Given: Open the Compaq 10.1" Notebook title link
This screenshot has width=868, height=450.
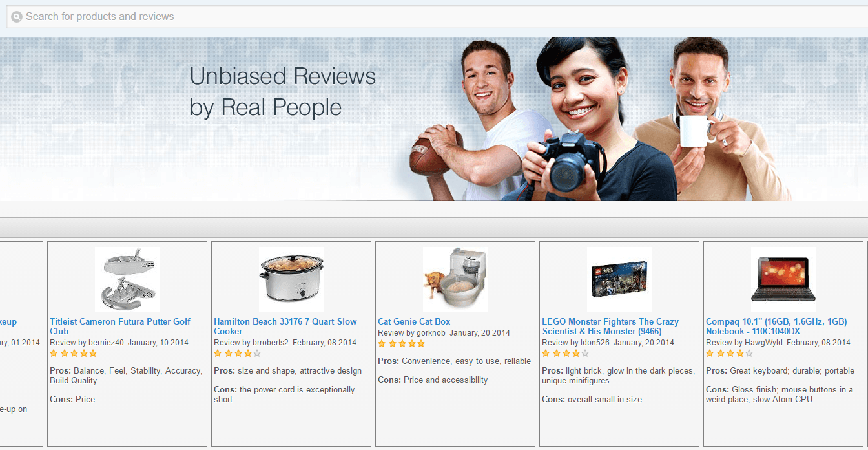Looking at the screenshot, I should pos(776,327).
